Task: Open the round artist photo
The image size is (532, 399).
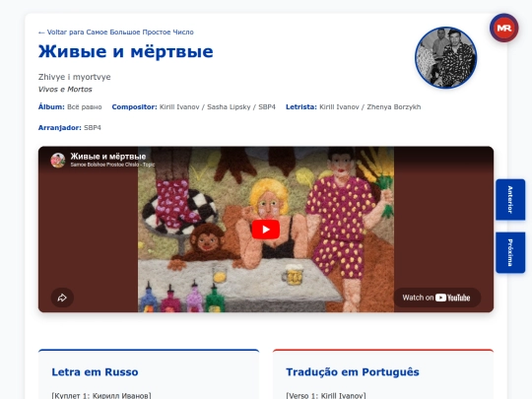Action: pos(445,58)
